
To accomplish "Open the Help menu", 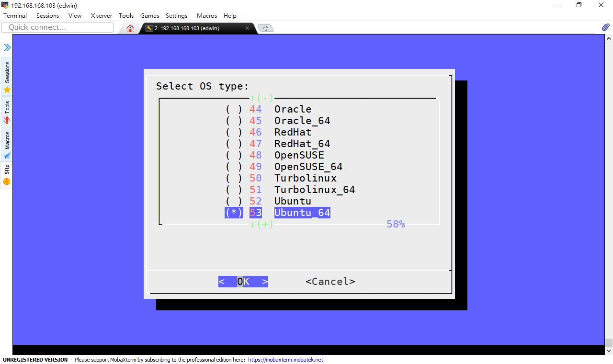I will 230,16.
